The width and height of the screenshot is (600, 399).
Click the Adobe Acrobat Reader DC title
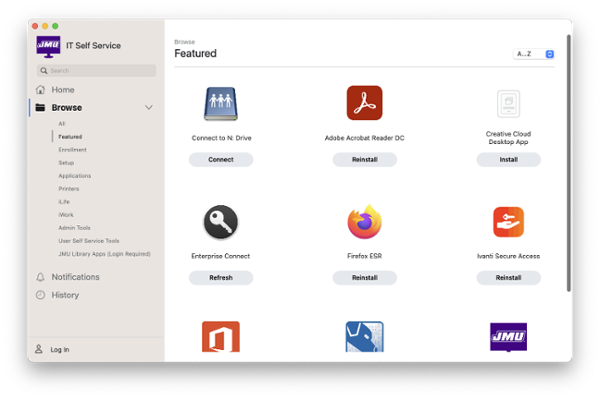coord(364,138)
